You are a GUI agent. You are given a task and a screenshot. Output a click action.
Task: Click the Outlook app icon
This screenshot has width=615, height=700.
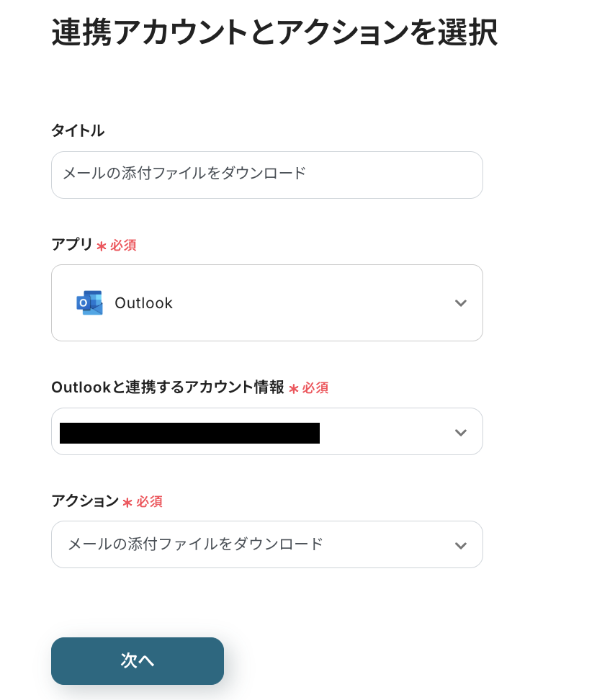(89, 303)
